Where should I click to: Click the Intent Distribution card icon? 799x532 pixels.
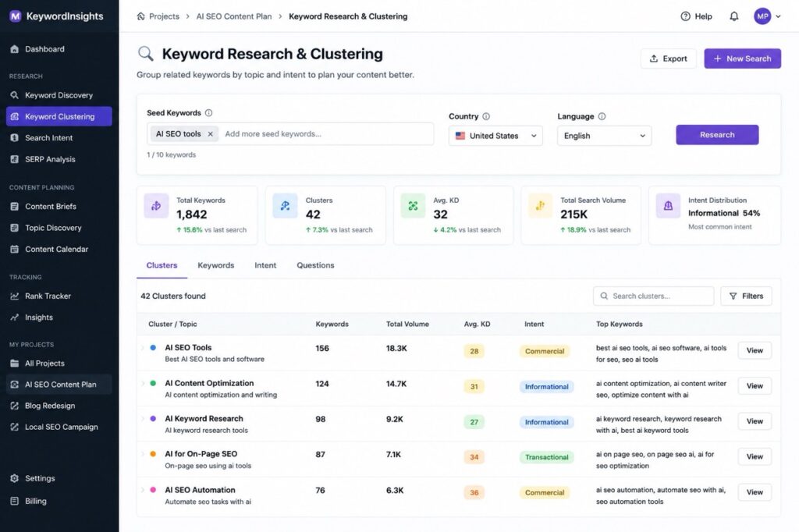[x=668, y=206]
